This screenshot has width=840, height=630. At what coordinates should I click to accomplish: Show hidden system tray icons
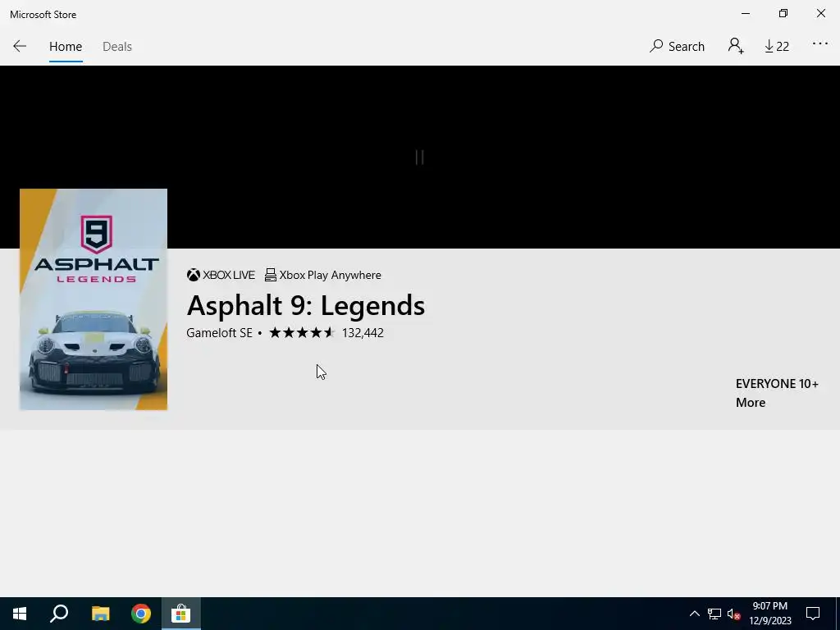[x=694, y=614]
